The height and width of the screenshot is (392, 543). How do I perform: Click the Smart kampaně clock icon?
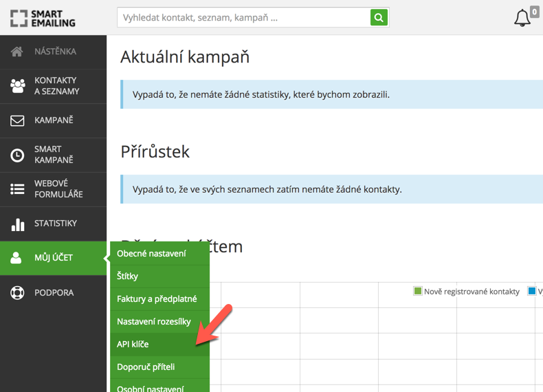17,155
